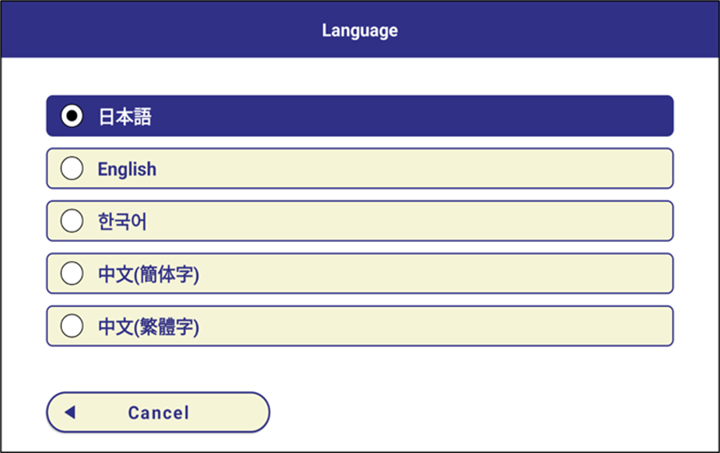
Task: Select the 中文(繁體字) radio button circle
Action: pos(72,326)
